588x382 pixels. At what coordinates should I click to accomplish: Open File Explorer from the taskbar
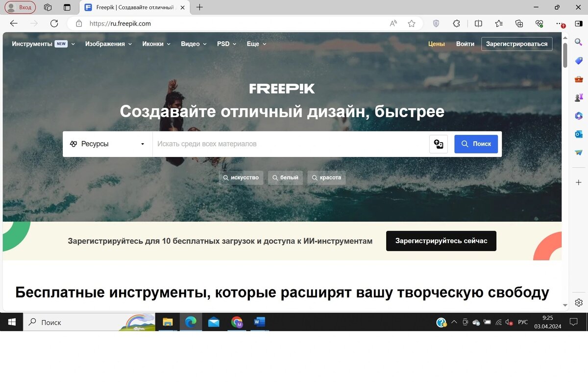point(168,322)
